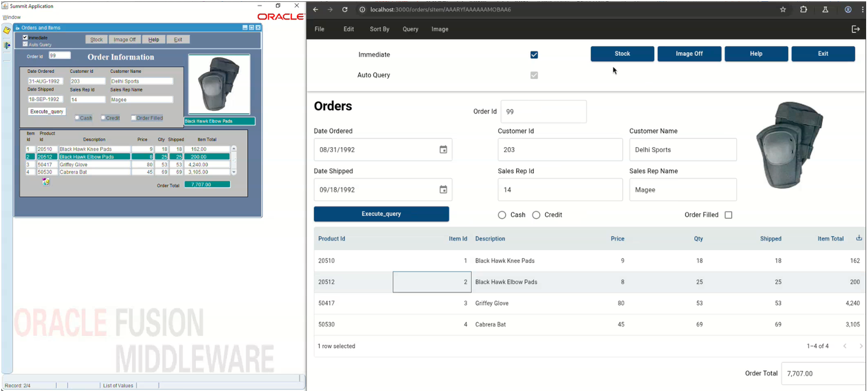The width and height of the screenshot is (868, 391).
Task: Click Stock button in Oracle Forms window
Action: point(97,40)
